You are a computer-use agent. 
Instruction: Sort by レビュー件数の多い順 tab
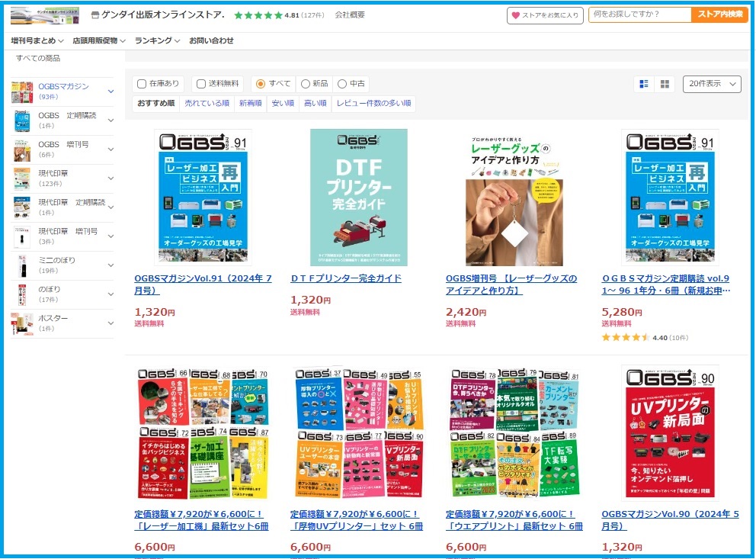click(373, 103)
